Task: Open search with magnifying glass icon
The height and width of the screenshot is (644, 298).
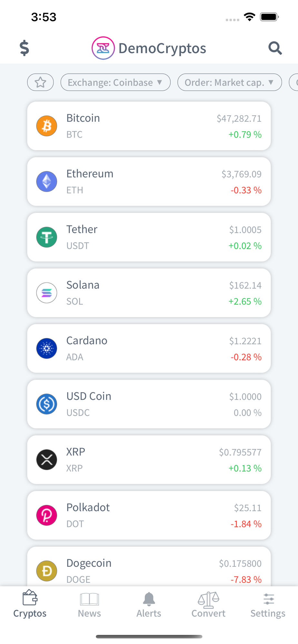Action: coord(275,48)
